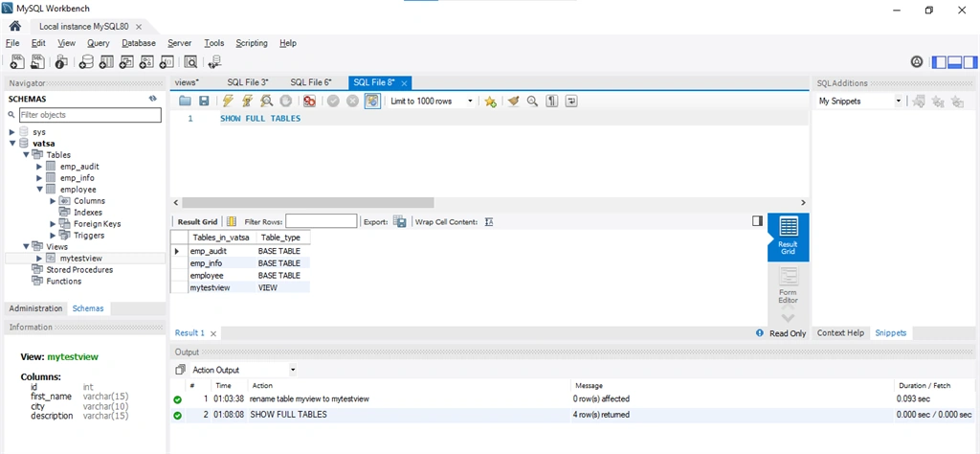Select Stored Procedures in schema tree
980x454 pixels.
(79, 270)
